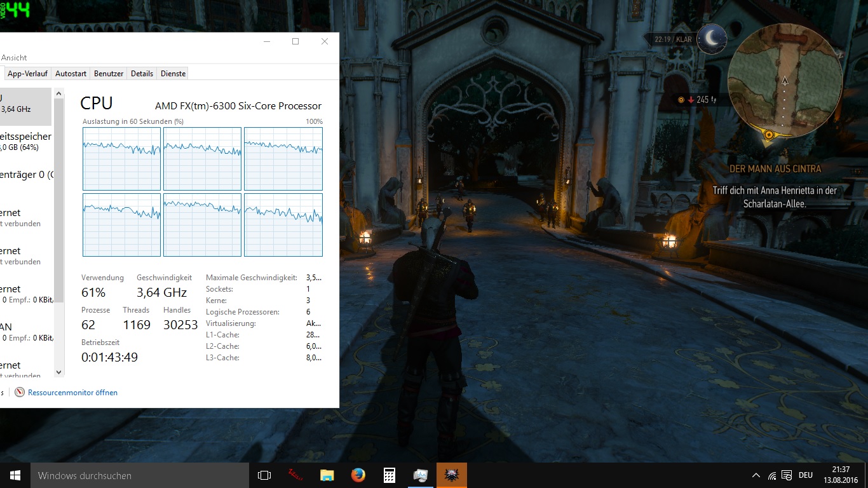Switch to the Benutzer tab
This screenshot has height=488, width=868.
coord(109,74)
